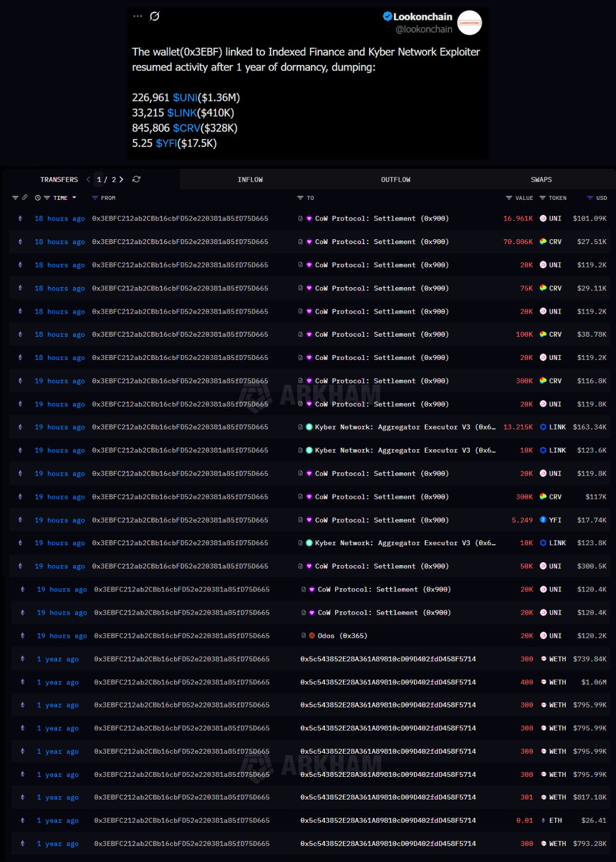
Task: Click the crossed-circle icon beside the tweet menu
Action: [x=155, y=16]
